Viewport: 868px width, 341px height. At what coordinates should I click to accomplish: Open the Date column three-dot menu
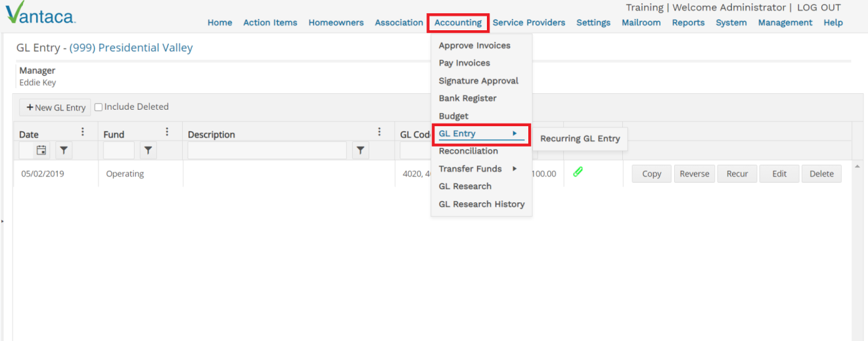point(83,132)
